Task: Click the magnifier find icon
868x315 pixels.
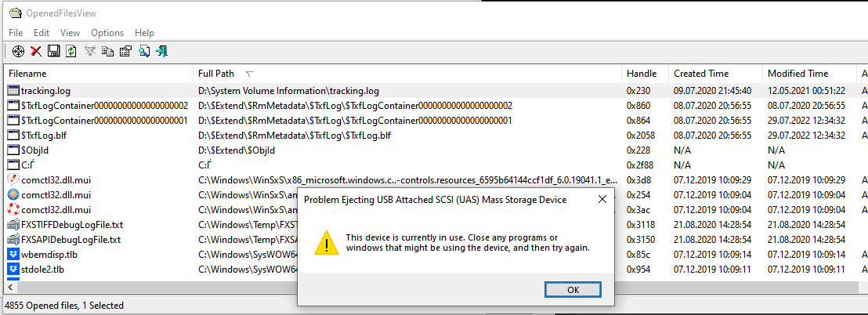Action: pos(144,51)
